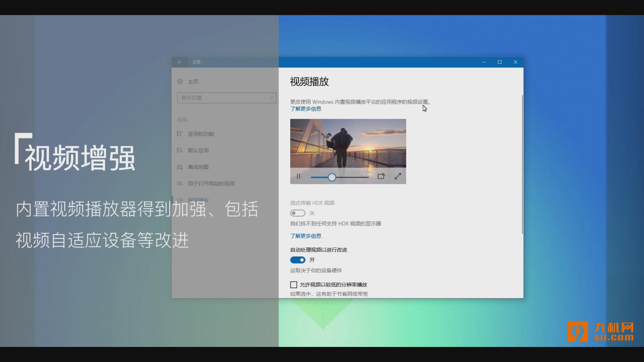Click the top learn more link
The width and height of the screenshot is (644, 362).
tap(306, 109)
